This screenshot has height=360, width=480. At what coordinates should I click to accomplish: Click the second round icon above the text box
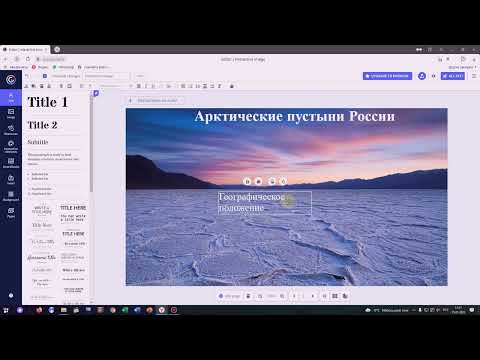tap(258, 181)
